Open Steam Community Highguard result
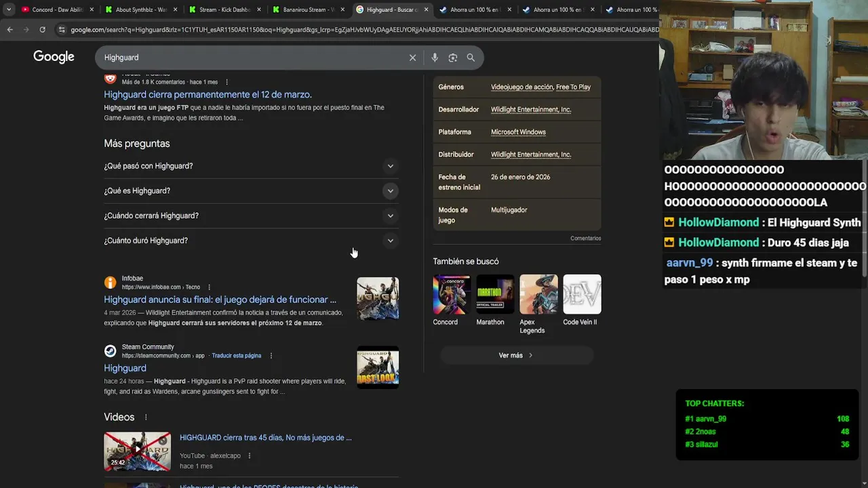 click(125, 368)
